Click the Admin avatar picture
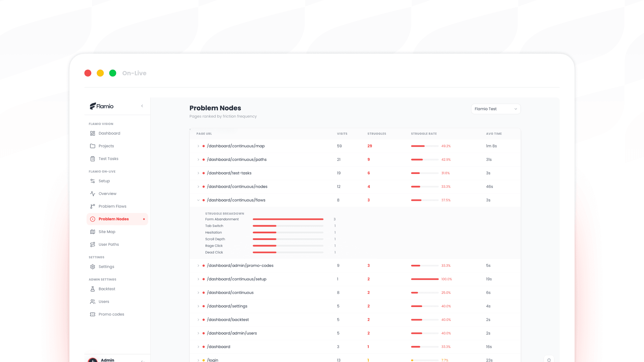Viewport: 644px width, 362px height. point(93,360)
